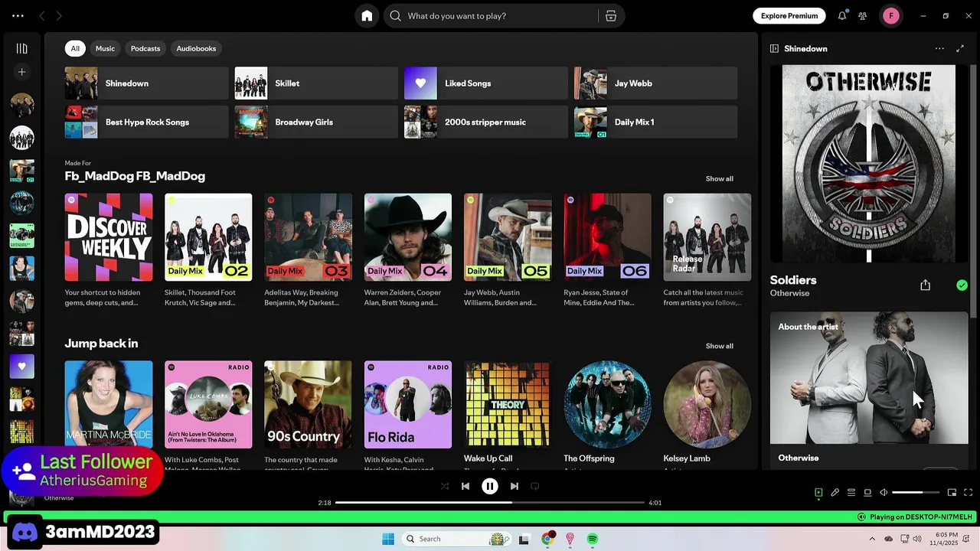Select the Music filter chip
This screenshot has height=551, width=980.
point(105,48)
